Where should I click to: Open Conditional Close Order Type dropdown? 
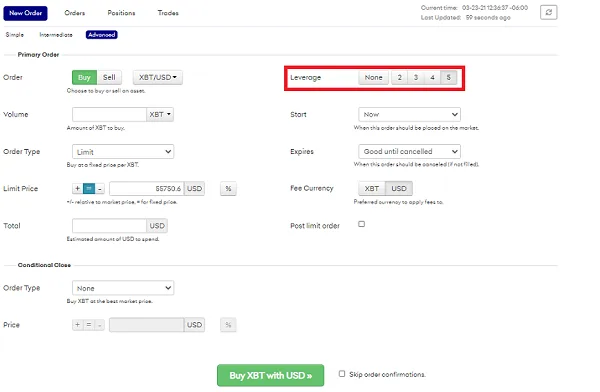coord(123,288)
